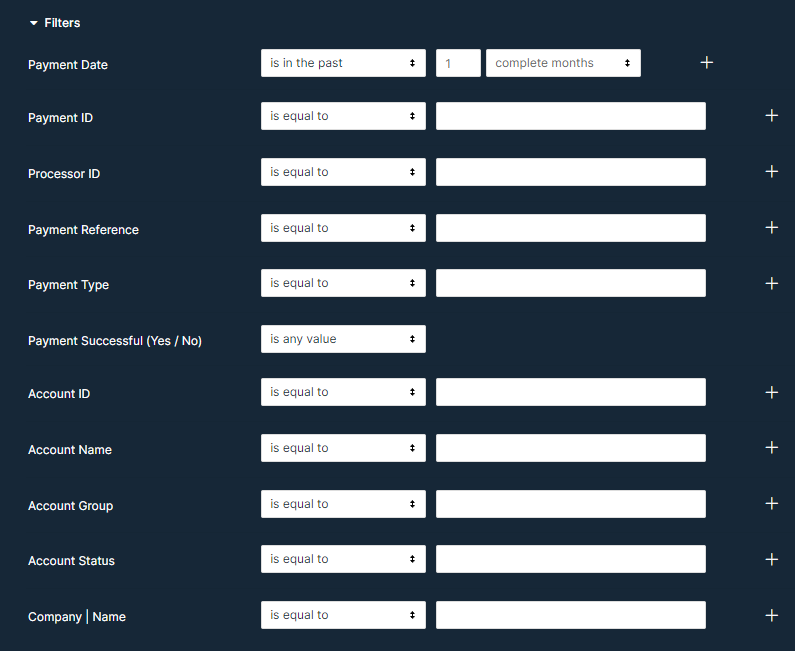Open Payment Type condition dropdown
The height and width of the screenshot is (651, 795).
[343, 283]
